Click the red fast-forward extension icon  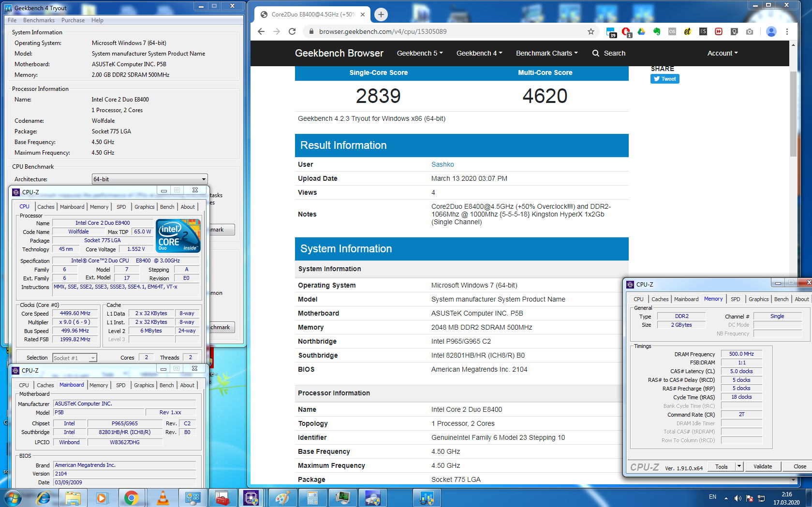tap(719, 31)
